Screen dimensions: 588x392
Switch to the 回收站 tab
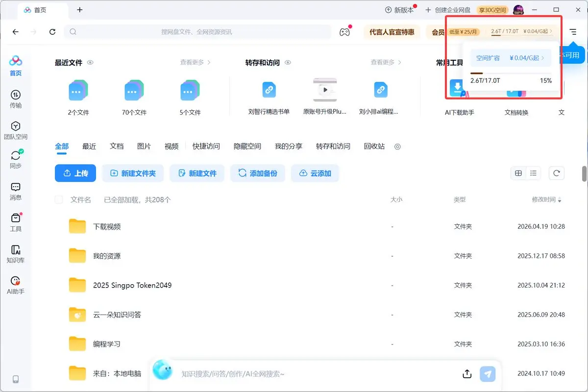374,146
